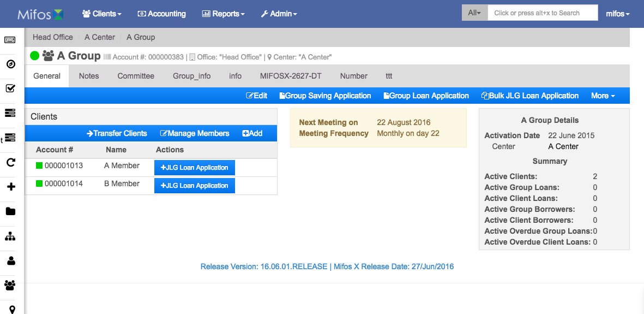The height and width of the screenshot is (314, 644).
Task: Open the black folder icon in sidebar
Action: pyautogui.click(x=11, y=211)
